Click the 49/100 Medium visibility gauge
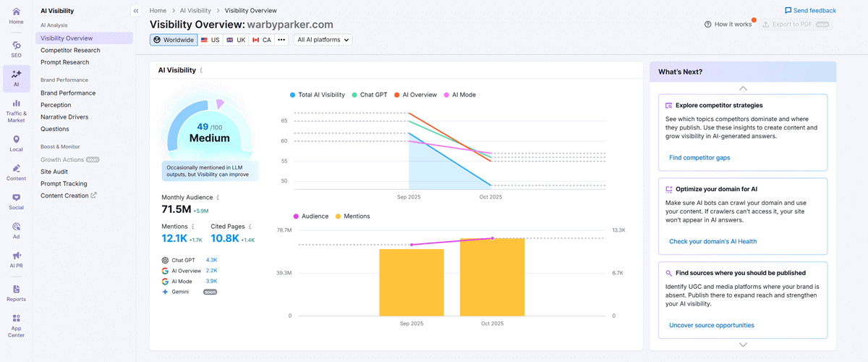868x362 pixels. point(209,130)
